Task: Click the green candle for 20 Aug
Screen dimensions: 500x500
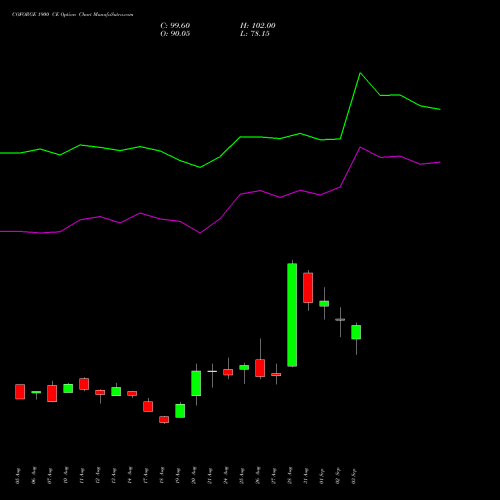Action: 196,383
